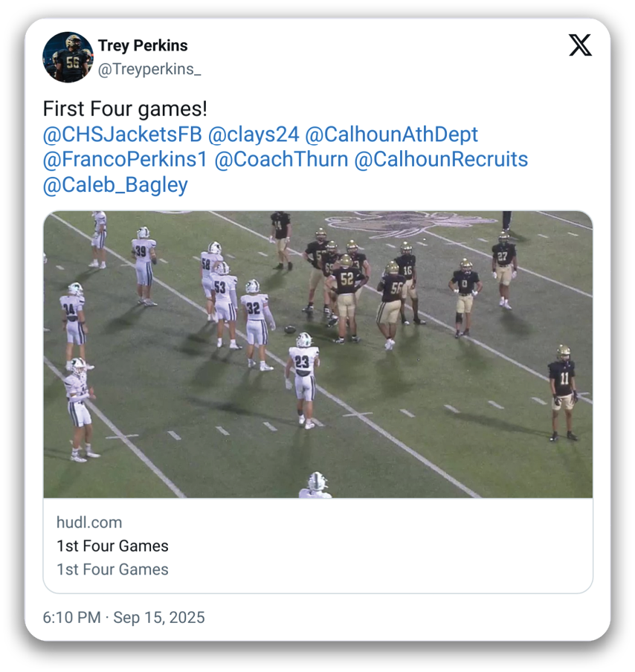Open the @CHSJacketsFB mention
The image size is (635, 672).
tap(123, 135)
